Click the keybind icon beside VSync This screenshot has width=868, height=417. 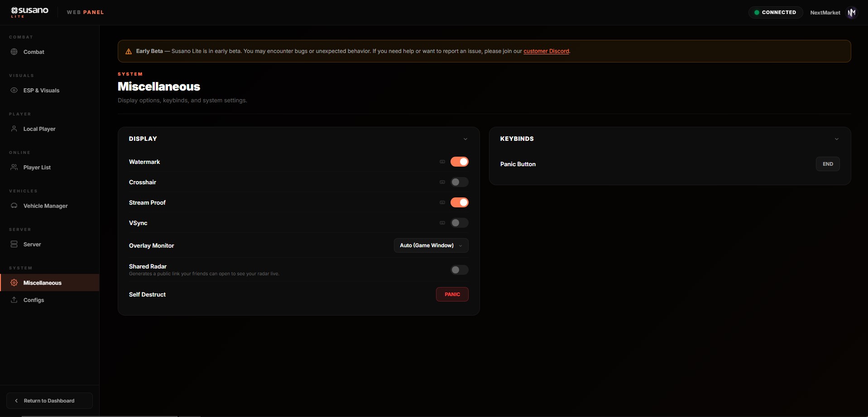tap(442, 223)
